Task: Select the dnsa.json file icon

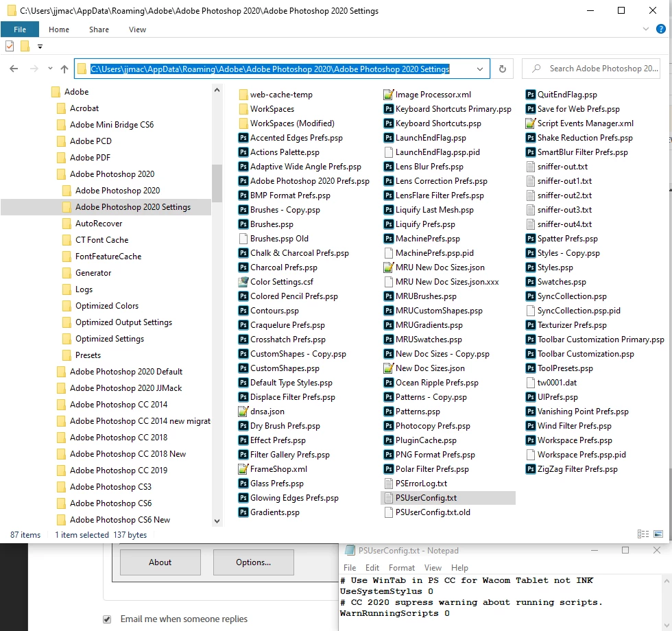Action: click(243, 412)
